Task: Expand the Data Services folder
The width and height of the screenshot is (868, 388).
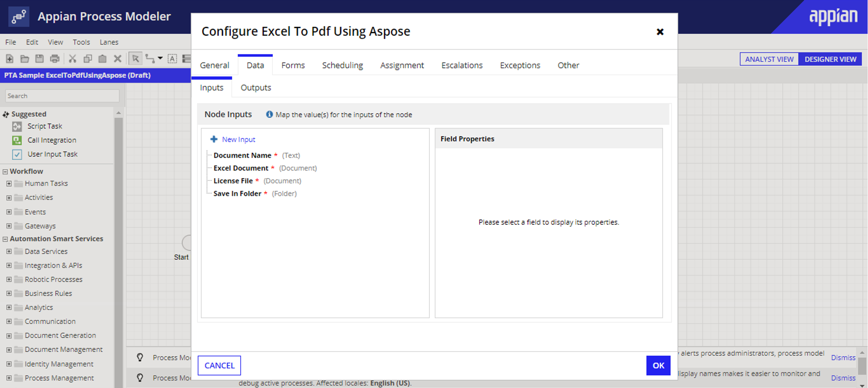Action: pos(9,251)
